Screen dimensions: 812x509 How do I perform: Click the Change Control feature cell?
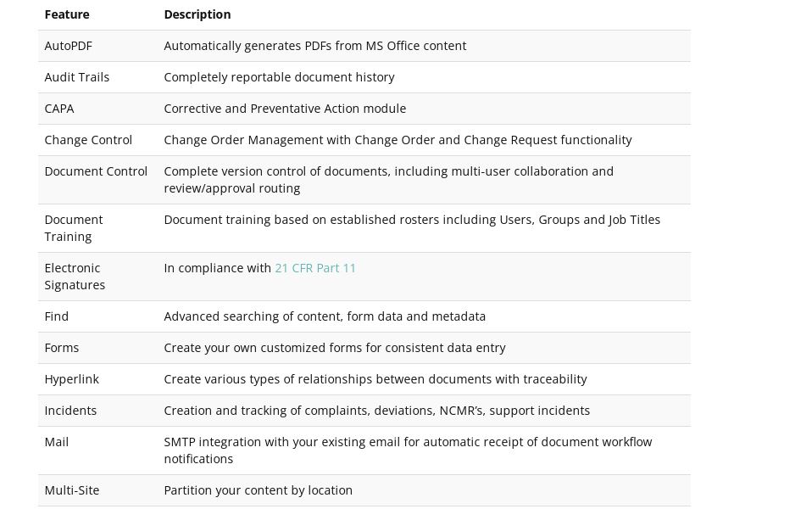[88, 140]
